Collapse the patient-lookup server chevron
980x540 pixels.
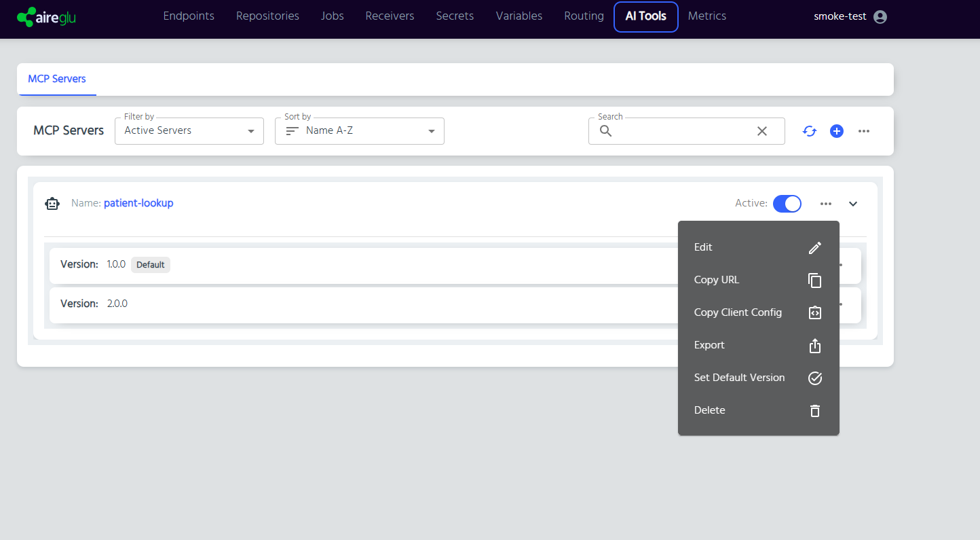[853, 204]
